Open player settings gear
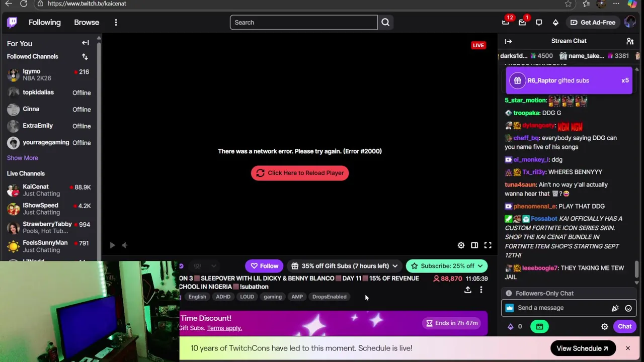The image size is (644, 362). click(x=461, y=245)
